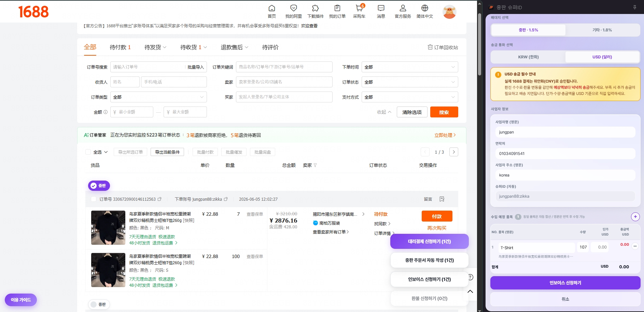Open 支付方式 dropdown
This screenshot has width=644, height=312.
(410, 97)
